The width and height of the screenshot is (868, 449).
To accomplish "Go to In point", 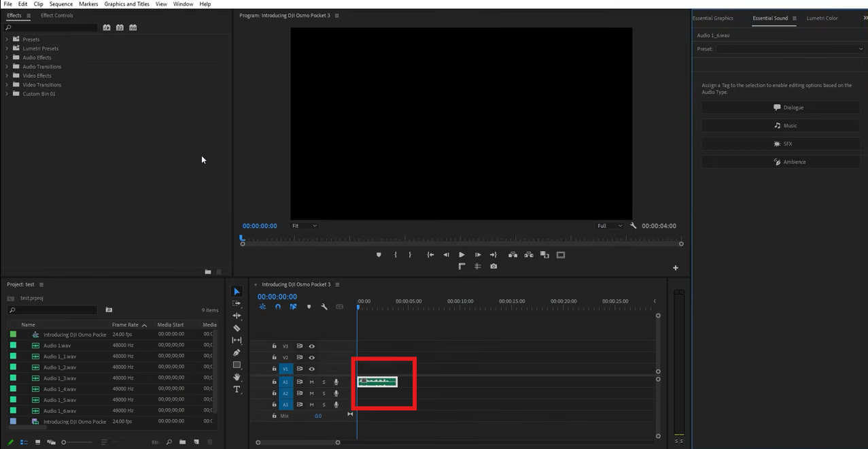I will (430, 255).
